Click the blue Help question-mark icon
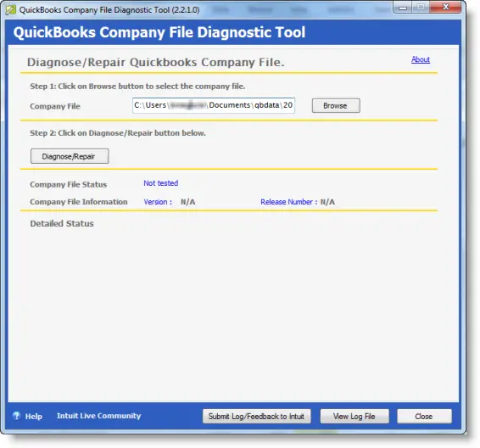The width and height of the screenshot is (480, 448). tap(16, 416)
